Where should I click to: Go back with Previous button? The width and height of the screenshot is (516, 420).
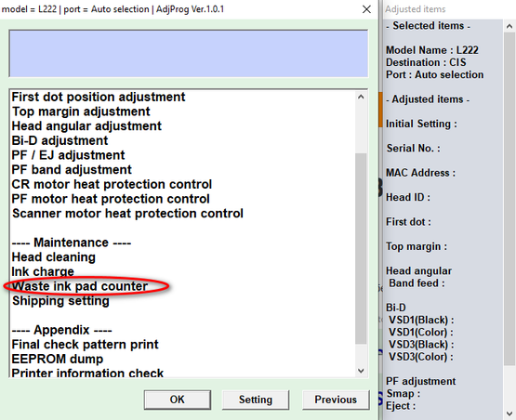click(336, 400)
